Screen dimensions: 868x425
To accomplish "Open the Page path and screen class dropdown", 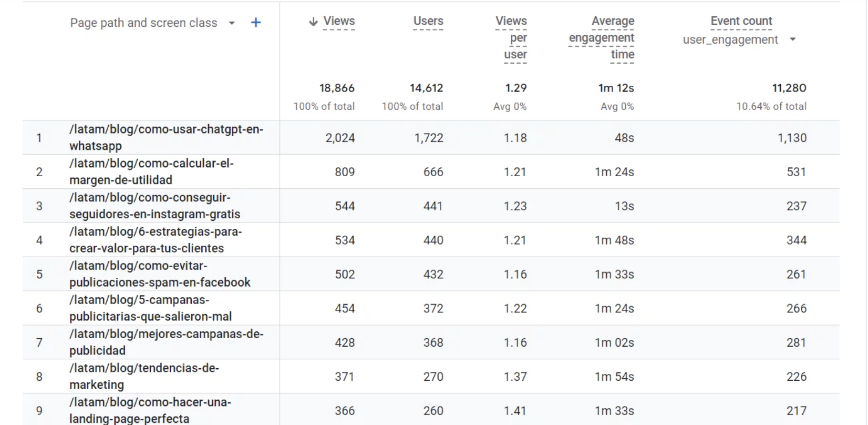I will pyautogui.click(x=232, y=23).
